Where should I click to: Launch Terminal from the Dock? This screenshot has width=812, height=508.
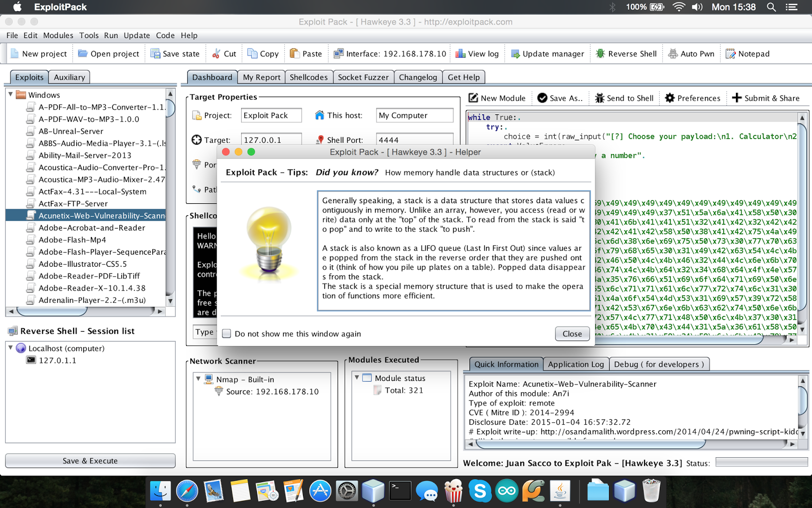[x=400, y=491]
